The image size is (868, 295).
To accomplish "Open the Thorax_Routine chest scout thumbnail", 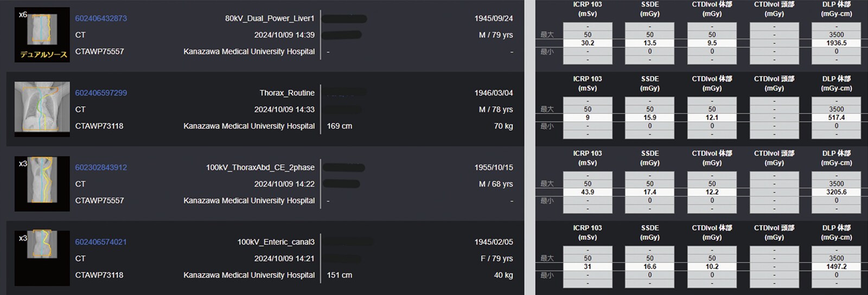I will point(42,109).
